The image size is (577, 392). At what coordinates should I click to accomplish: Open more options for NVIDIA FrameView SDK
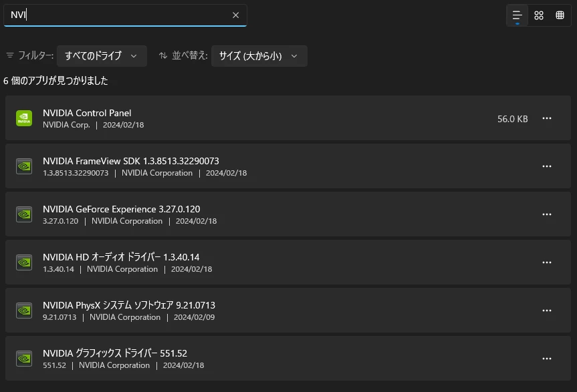click(x=546, y=166)
